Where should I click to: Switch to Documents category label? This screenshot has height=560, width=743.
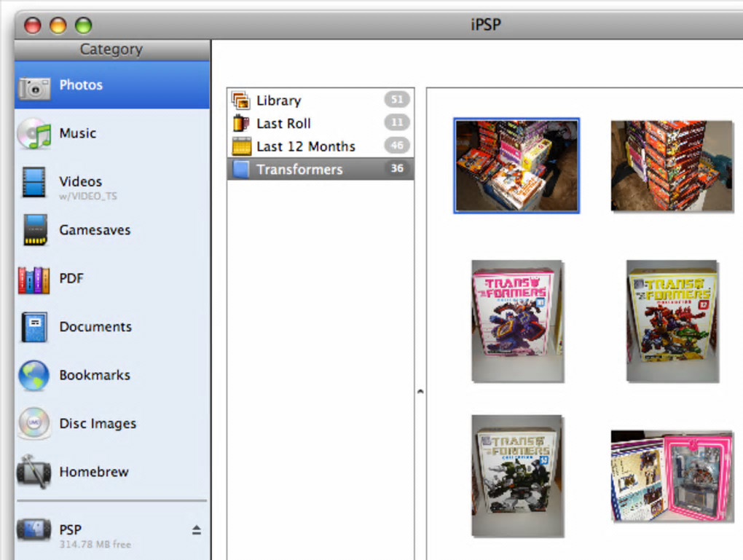95,326
